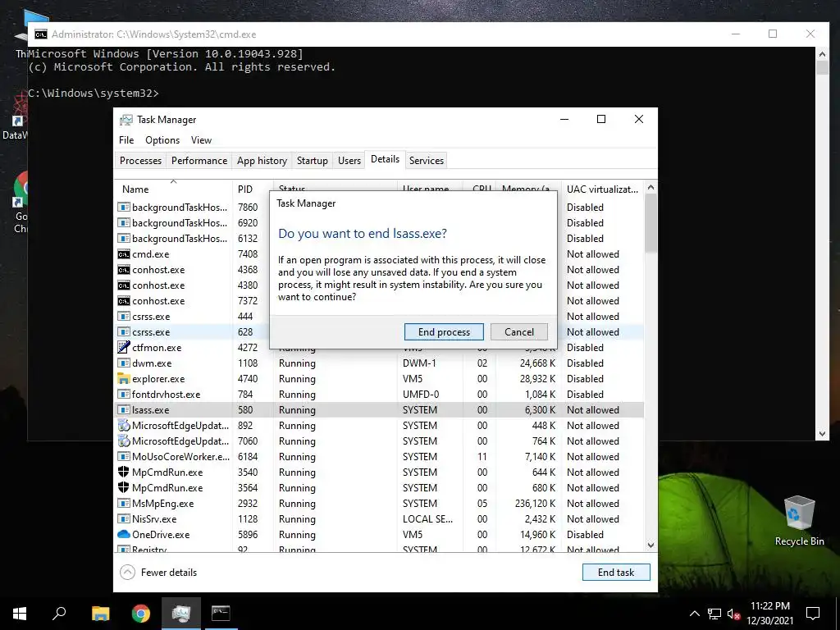Click the MicrosoftEdgeUpdate icon with PID 892
Image resolution: width=840 pixels, height=630 pixels.
(x=124, y=426)
